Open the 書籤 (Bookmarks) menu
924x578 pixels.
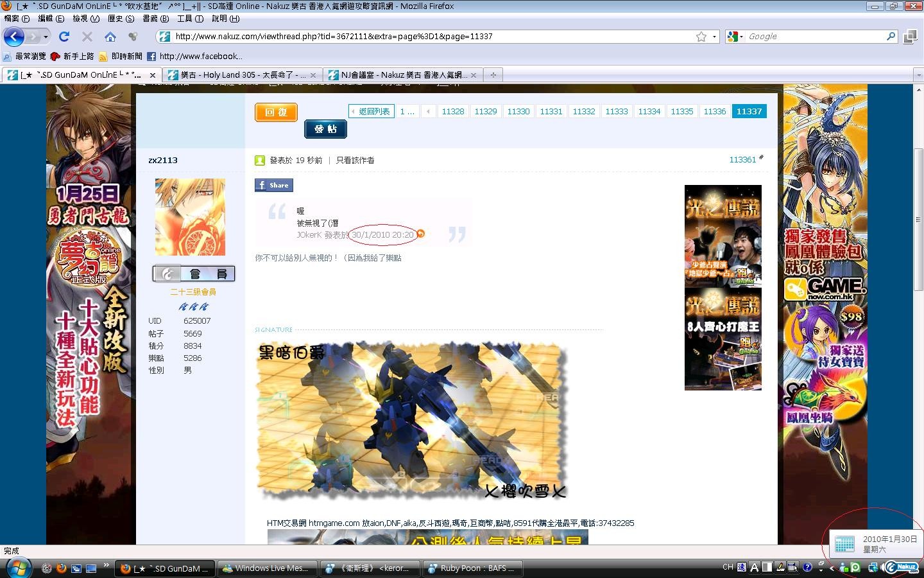pyautogui.click(x=156, y=19)
